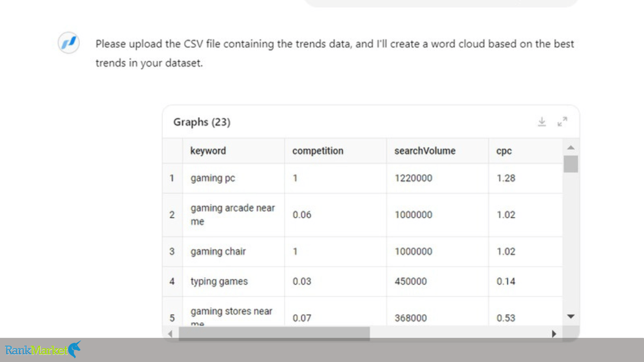Screen dimensions: 644x362
Task: Click the keyword column header
Action: pos(234,151)
